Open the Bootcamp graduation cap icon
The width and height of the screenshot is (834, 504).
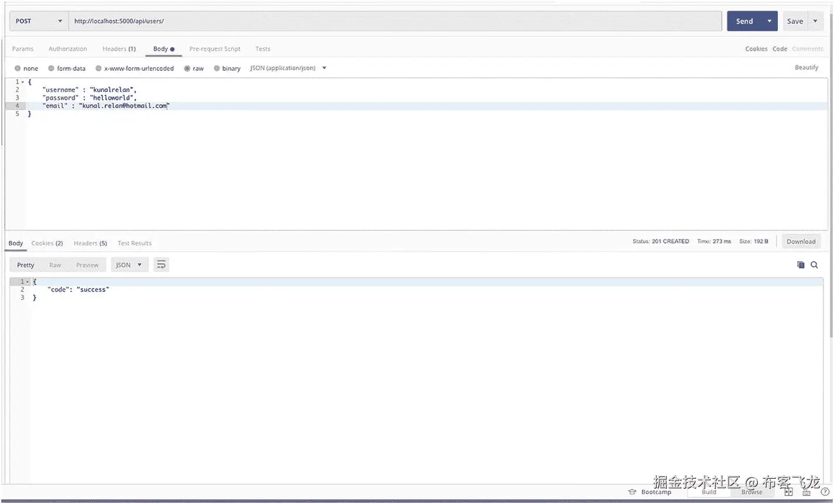(632, 492)
